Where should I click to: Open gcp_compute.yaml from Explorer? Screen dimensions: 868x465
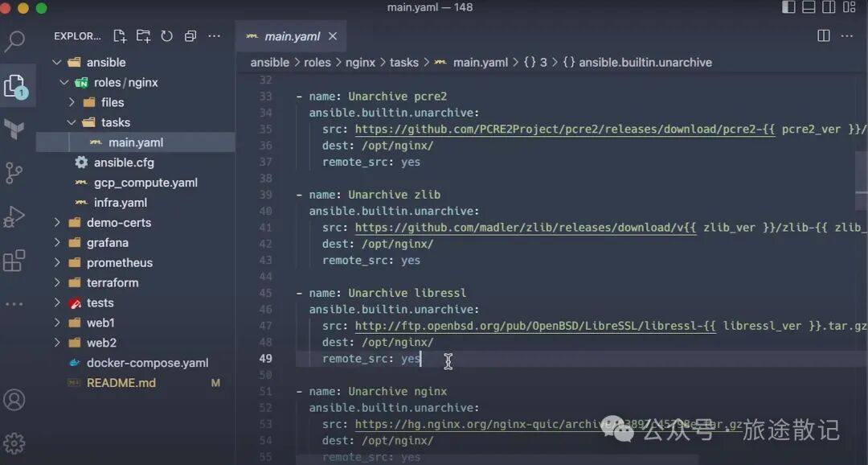[x=145, y=183]
